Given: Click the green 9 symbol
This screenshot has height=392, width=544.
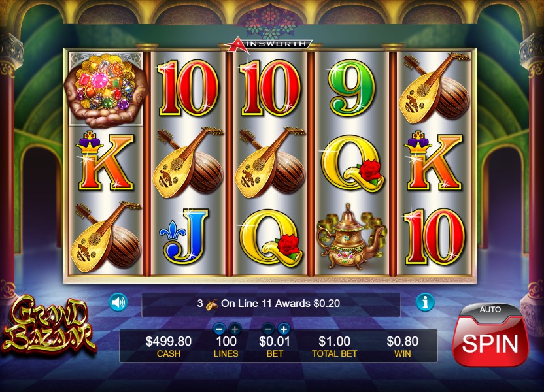Looking at the screenshot, I should 352,88.
